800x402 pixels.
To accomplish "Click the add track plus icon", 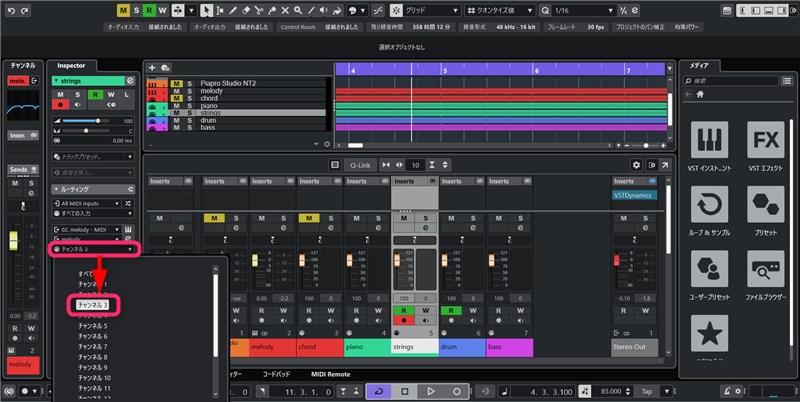I will [152, 67].
